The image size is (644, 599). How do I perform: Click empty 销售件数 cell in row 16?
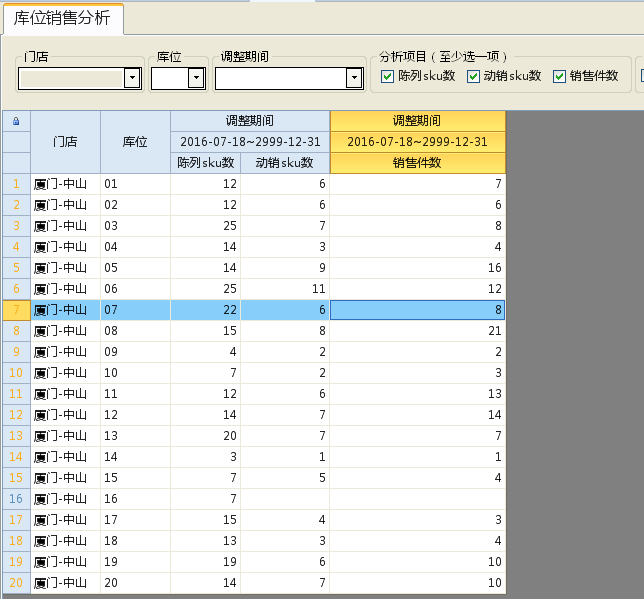click(418, 499)
